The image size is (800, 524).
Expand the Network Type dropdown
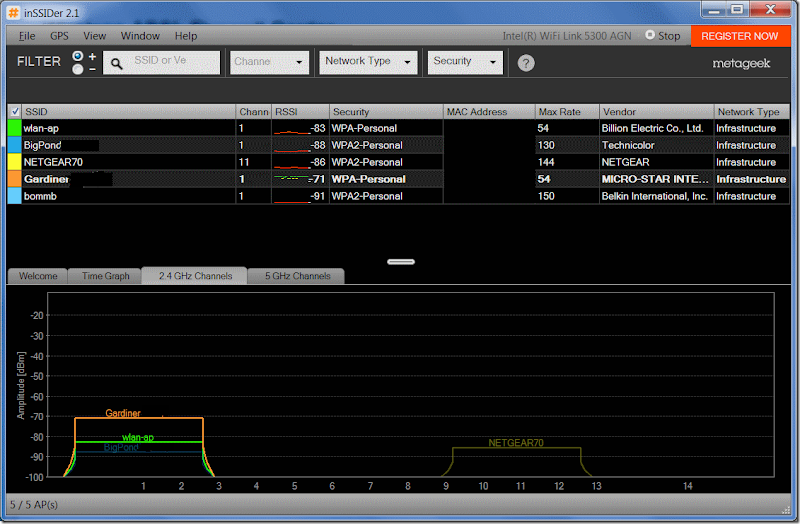tap(368, 62)
